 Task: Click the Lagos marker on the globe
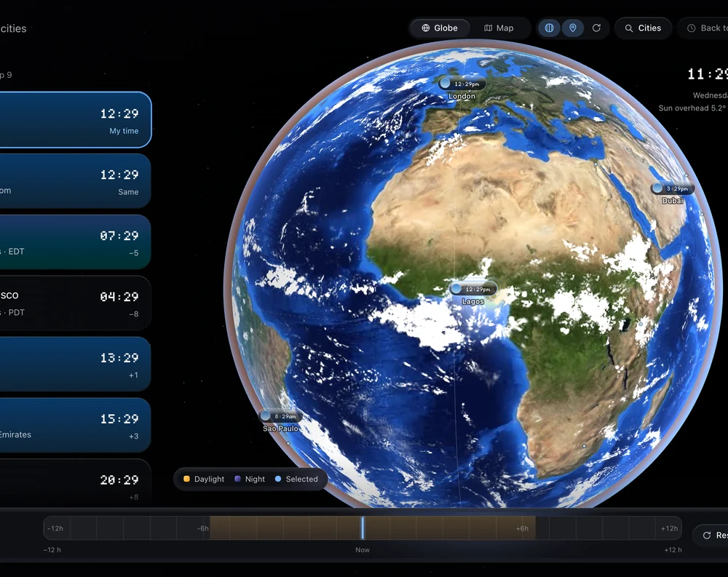pyautogui.click(x=473, y=289)
